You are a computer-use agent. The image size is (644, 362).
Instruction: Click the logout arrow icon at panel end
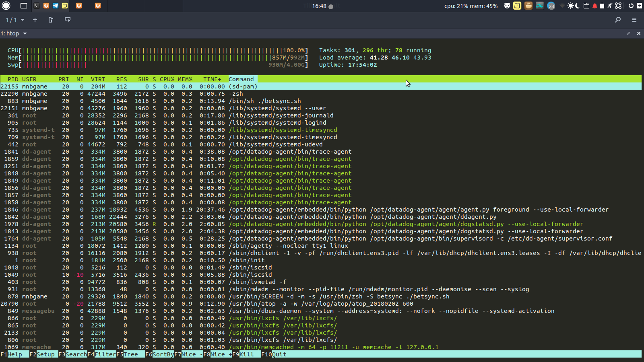click(x=639, y=6)
